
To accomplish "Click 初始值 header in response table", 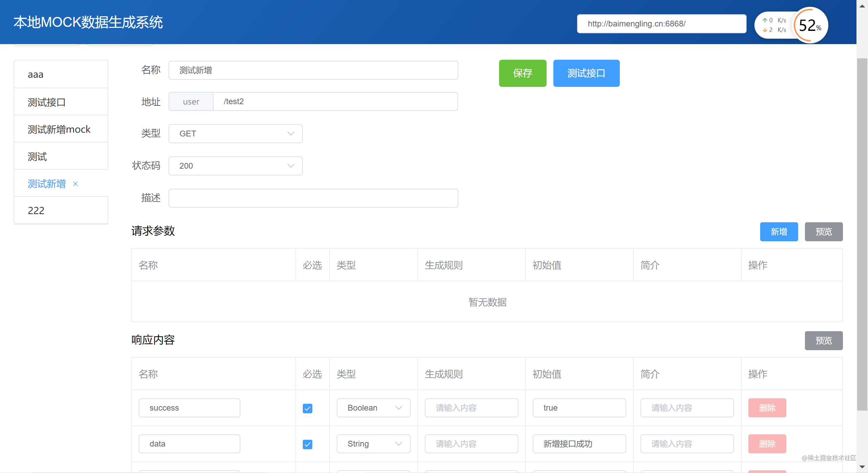I will tap(547, 374).
